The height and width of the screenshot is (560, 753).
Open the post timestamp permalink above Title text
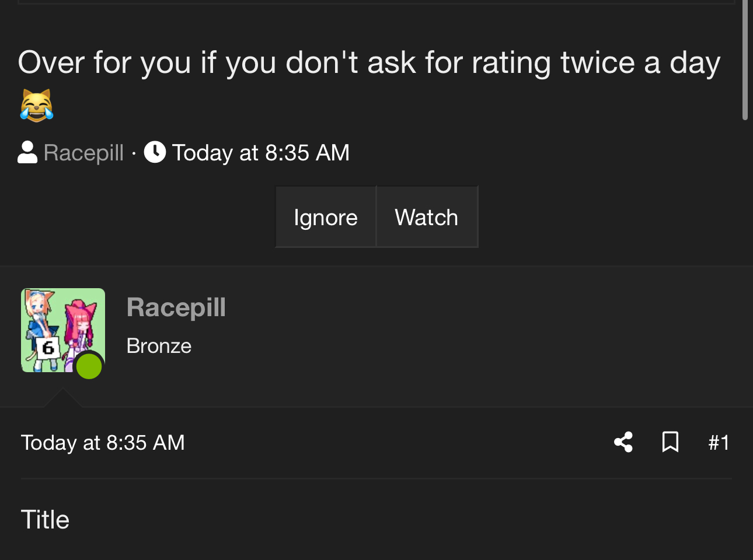(x=103, y=443)
